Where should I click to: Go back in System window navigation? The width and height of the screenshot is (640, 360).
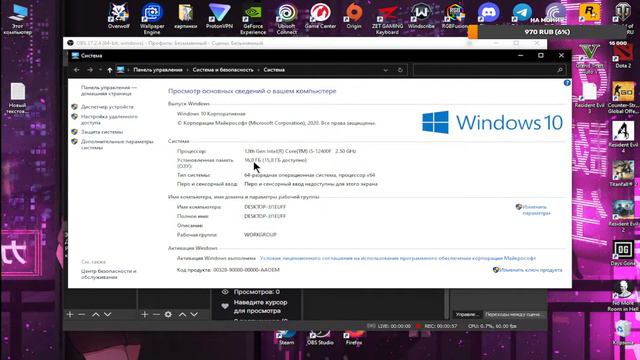77,70
